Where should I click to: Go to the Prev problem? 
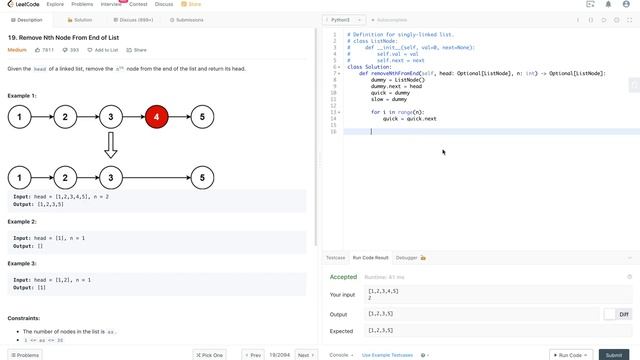tap(253, 355)
